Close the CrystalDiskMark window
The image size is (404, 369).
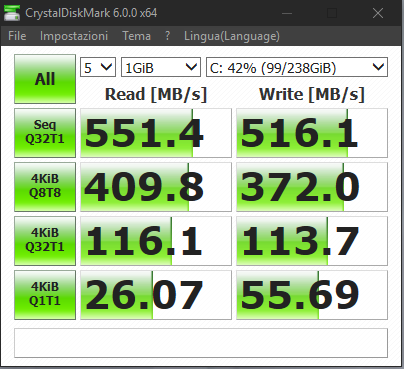[378, 13]
